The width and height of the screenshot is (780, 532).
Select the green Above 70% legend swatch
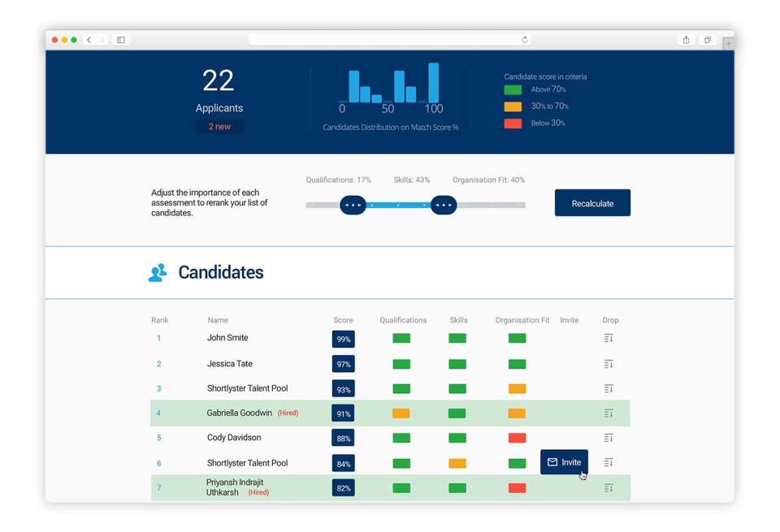tap(513, 89)
